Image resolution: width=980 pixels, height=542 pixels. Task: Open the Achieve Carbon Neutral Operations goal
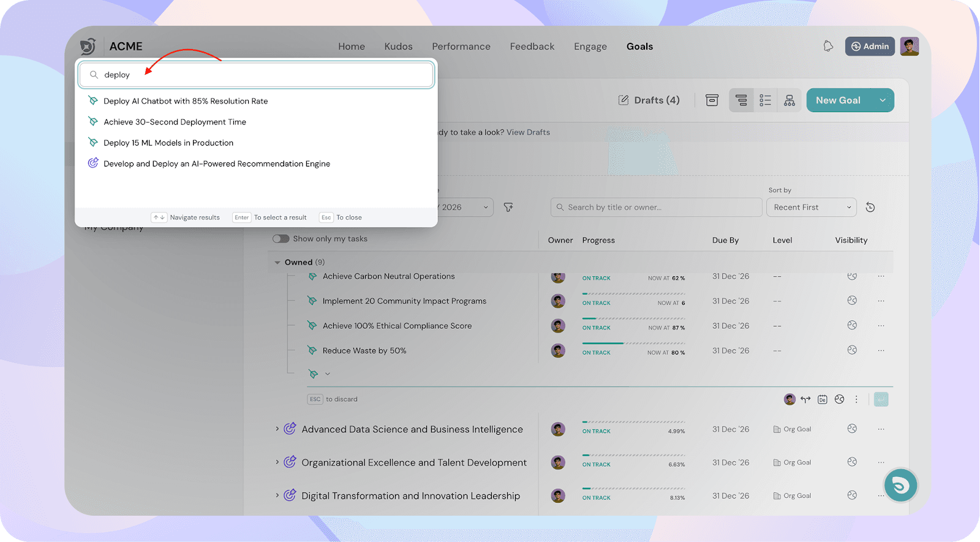click(388, 277)
